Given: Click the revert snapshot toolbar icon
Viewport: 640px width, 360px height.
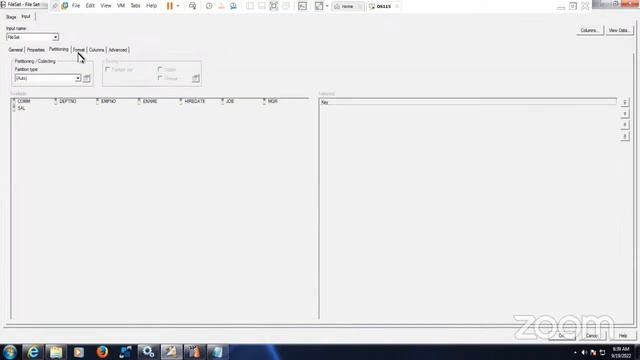Looking at the screenshot, I should click(221, 6).
